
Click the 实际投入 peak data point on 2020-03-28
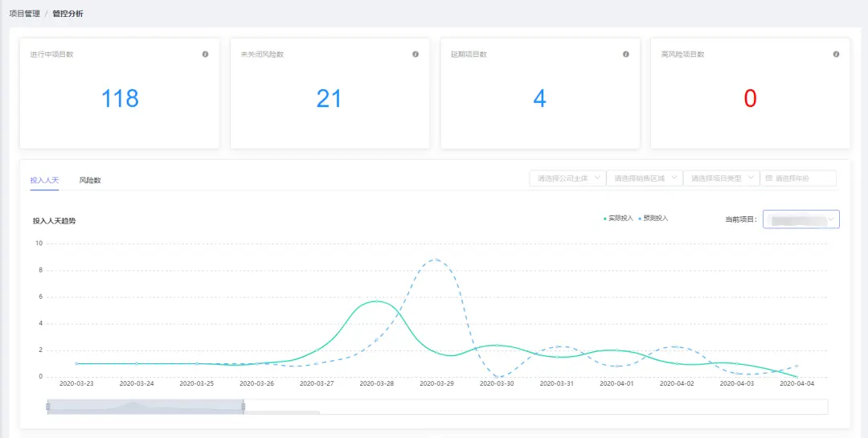tap(377, 301)
